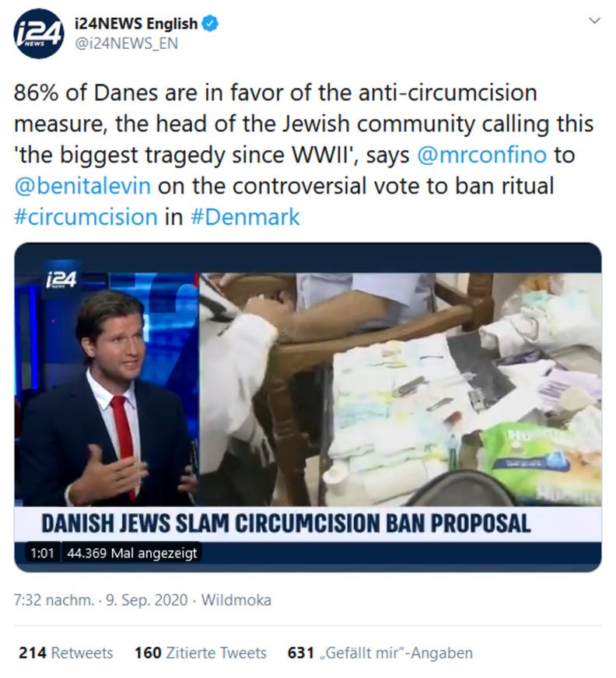The width and height of the screenshot is (616, 678).
Task: Open the @mrconfino mention
Action: click(x=482, y=155)
